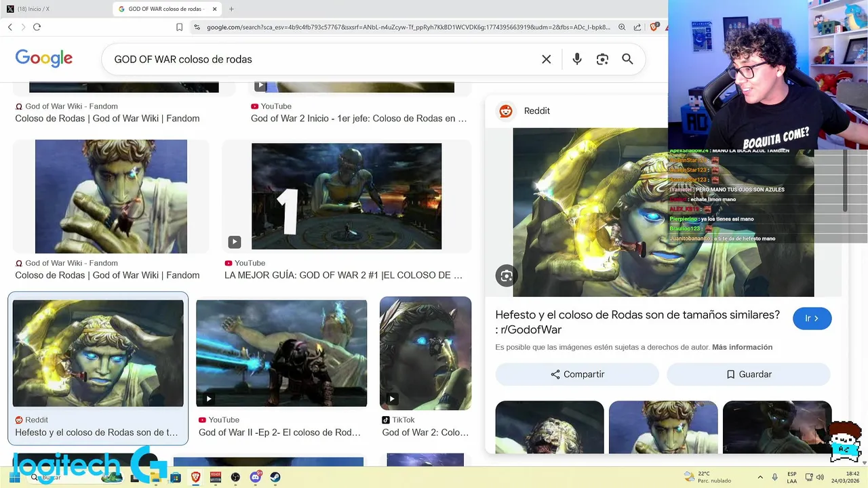Go back to the previous browser page
Viewport: 868px width, 488px height.
10,27
